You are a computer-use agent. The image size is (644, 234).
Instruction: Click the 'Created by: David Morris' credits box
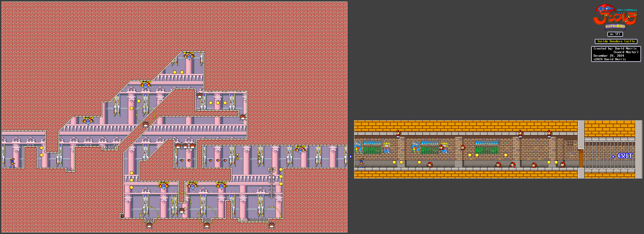[616, 54]
